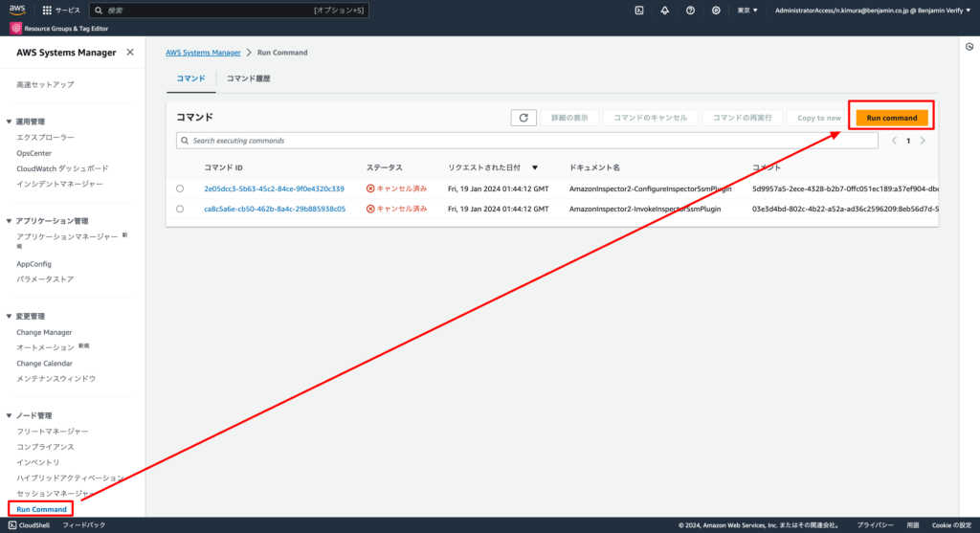The image size is (980, 533).
Task: Switch to the コマンド履歴 tab
Action: pos(248,78)
